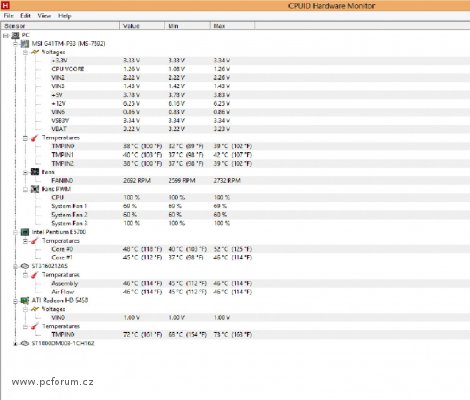The height and width of the screenshot is (400, 470).
Task: Click the thermometer icon under ATI Radeon
Action: (35, 326)
